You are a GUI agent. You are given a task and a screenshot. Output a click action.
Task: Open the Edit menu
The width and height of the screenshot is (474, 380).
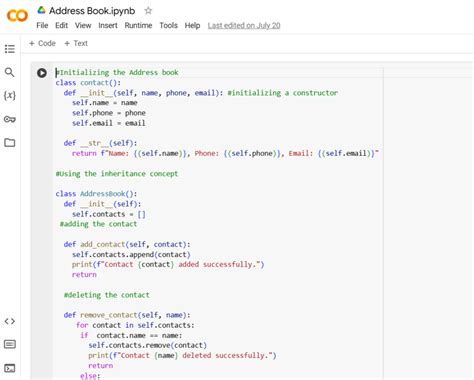tap(61, 25)
